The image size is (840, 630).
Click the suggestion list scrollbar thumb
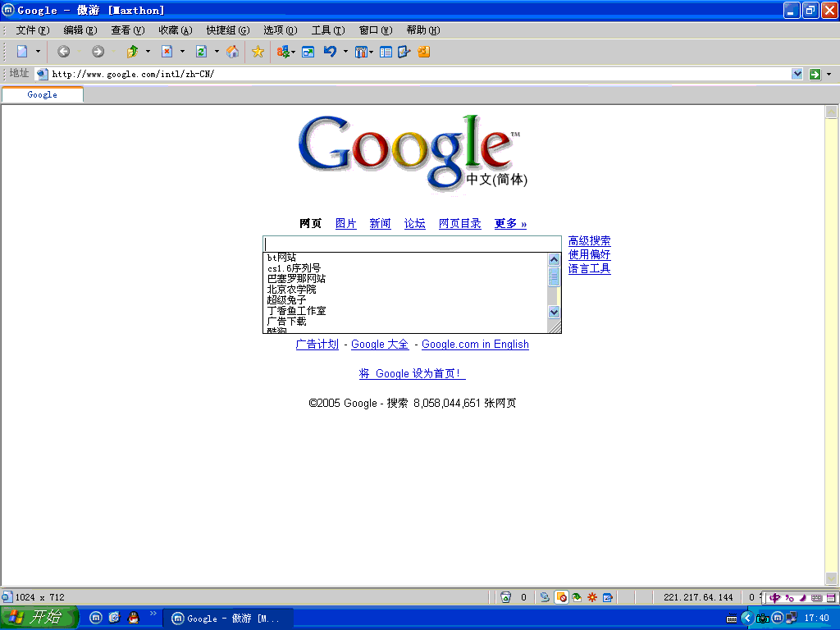tap(554, 276)
